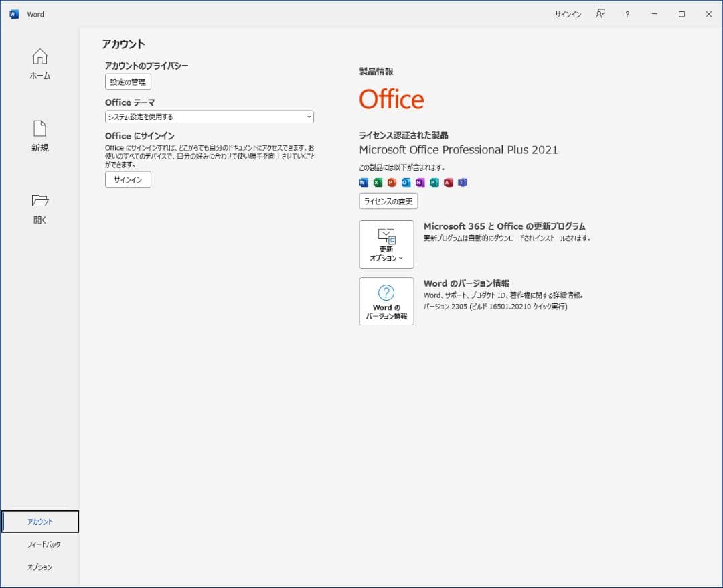Open the Feedback (フィードバック) tab
This screenshot has width=723, height=588.
point(40,544)
